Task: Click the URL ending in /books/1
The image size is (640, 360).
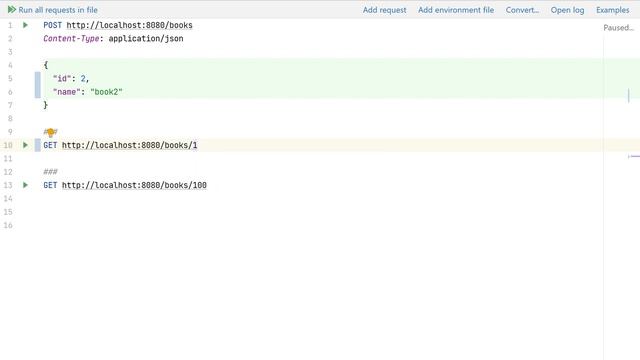Action: point(129,145)
